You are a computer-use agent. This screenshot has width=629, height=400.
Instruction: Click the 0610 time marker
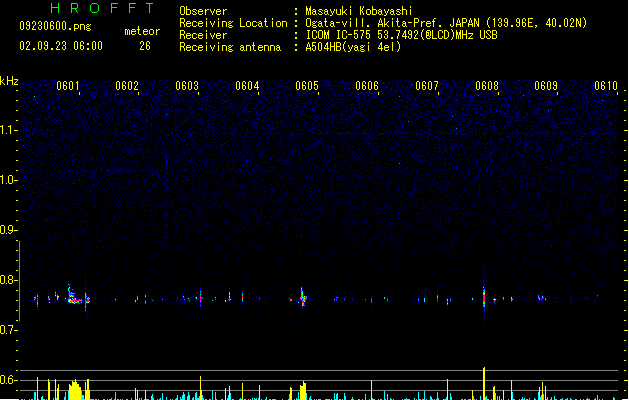(x=606, y=86)
